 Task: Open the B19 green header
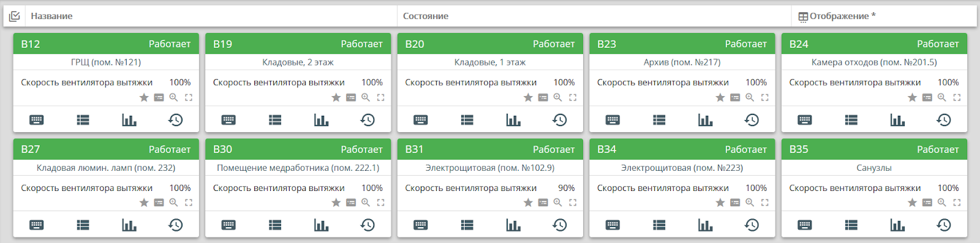tap(298, 43)
